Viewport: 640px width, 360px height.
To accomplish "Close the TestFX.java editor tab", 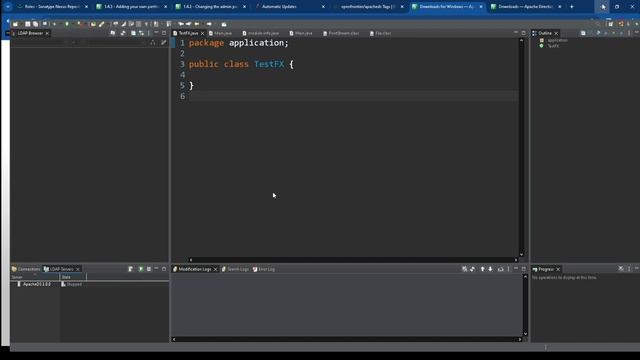I will click(202, 33).
